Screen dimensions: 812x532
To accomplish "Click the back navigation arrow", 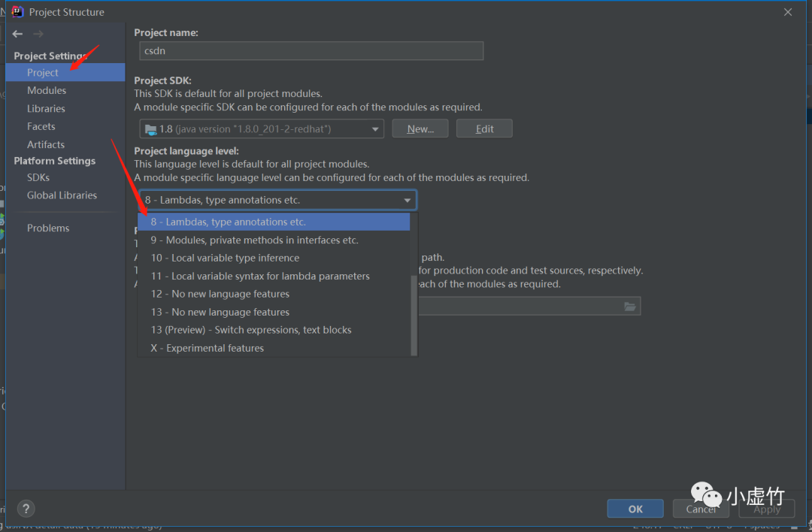I will point(17,34).
